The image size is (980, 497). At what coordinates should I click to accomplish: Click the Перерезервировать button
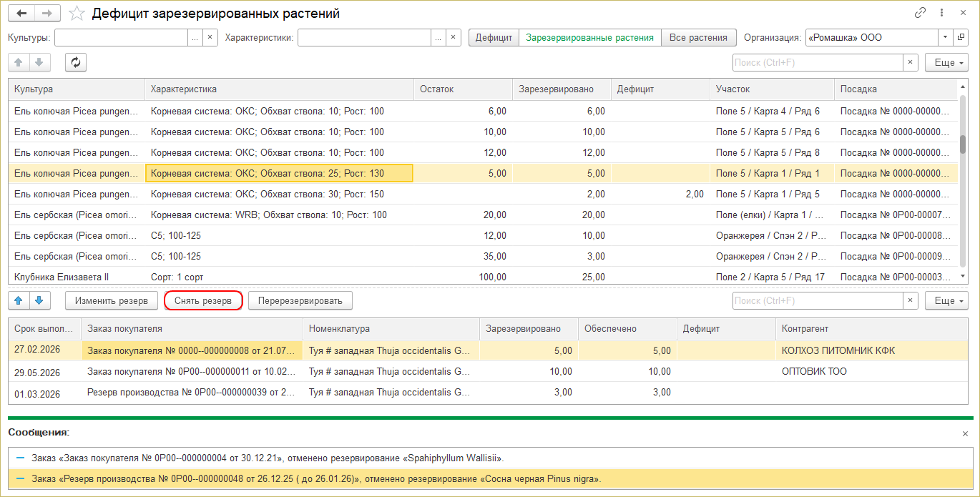pos(300,301)
